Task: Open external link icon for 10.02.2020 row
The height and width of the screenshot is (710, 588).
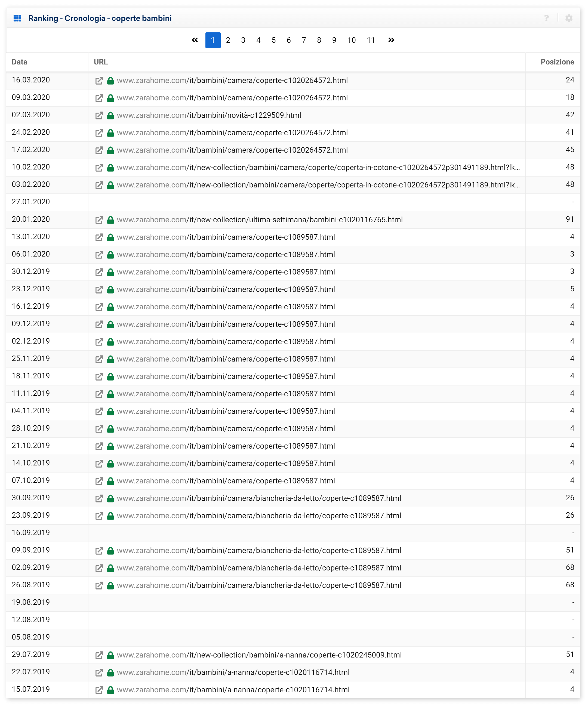Action: [x=99, y=168]
